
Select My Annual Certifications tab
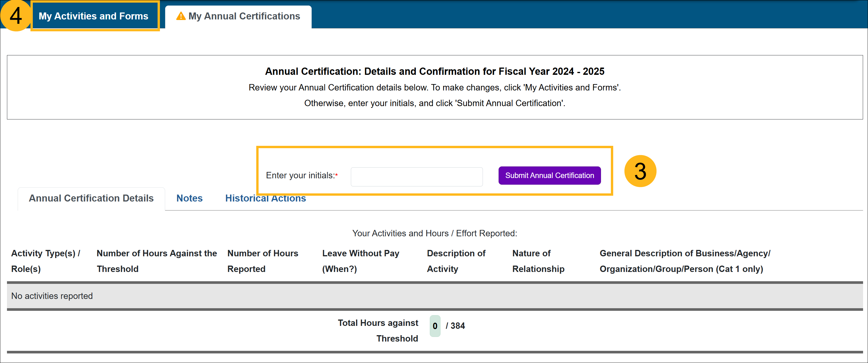click(x=243, y=16)
